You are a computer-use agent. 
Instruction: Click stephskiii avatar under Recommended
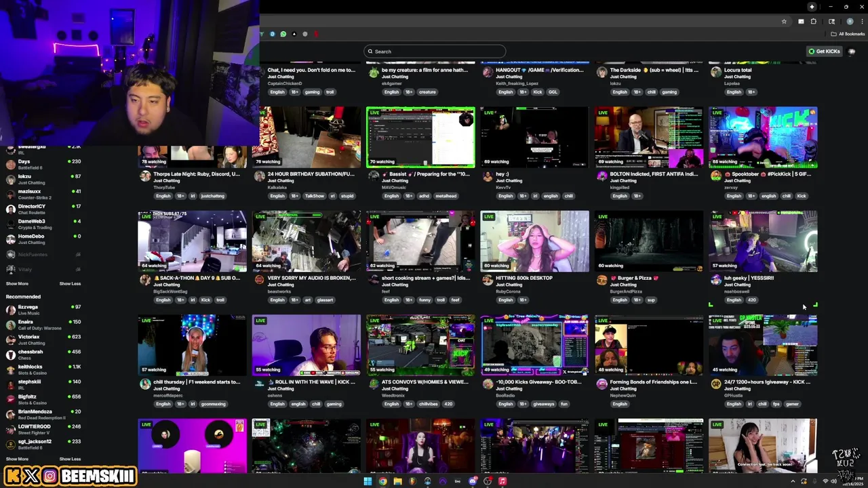[11, 385]
